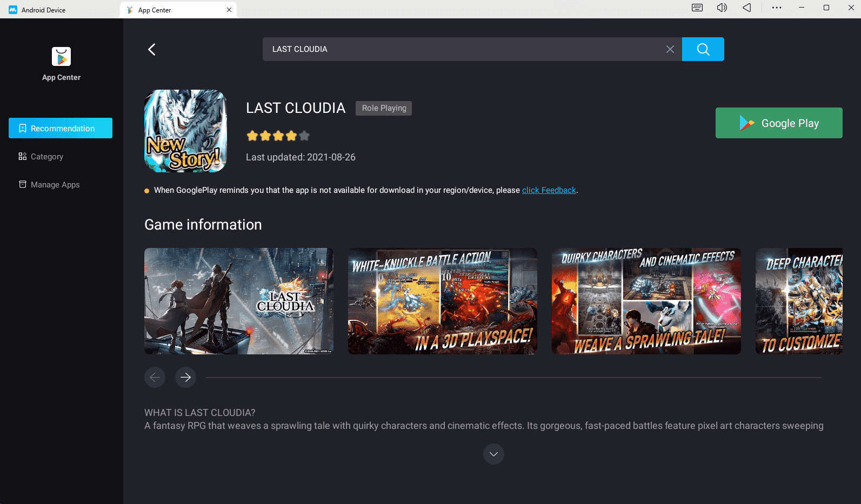Image resolution: width=861 pixels, height=504 pixels.
Task: Open the LAST CLOUDIA title screenshot
Action: [239, 301]
